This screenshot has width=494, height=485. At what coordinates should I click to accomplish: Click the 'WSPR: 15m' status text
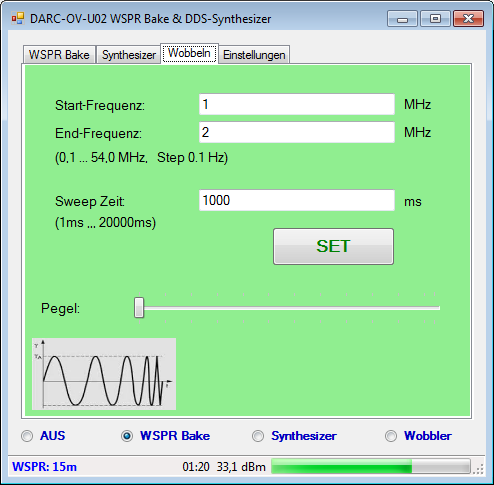point(44,467)
